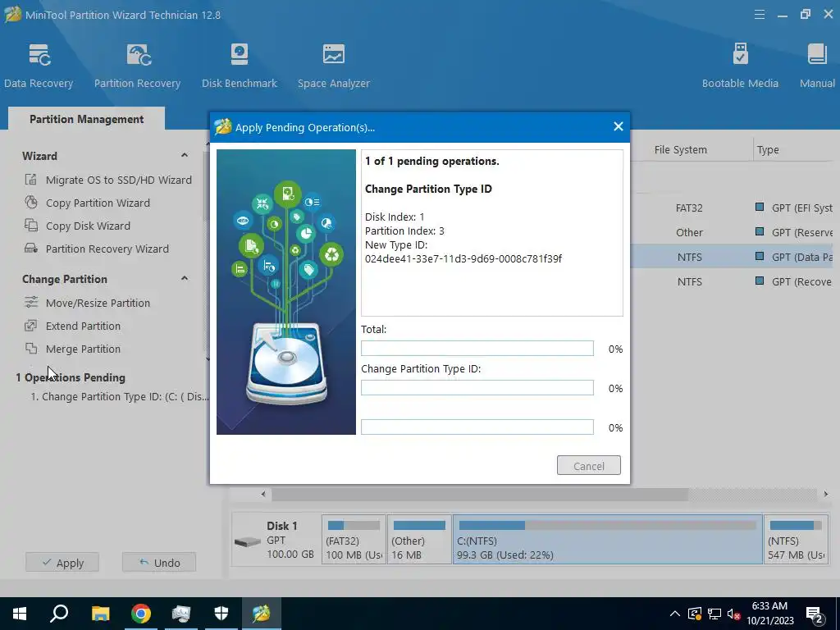
Task: Click the Total progress bar
Action: point(477,348)
